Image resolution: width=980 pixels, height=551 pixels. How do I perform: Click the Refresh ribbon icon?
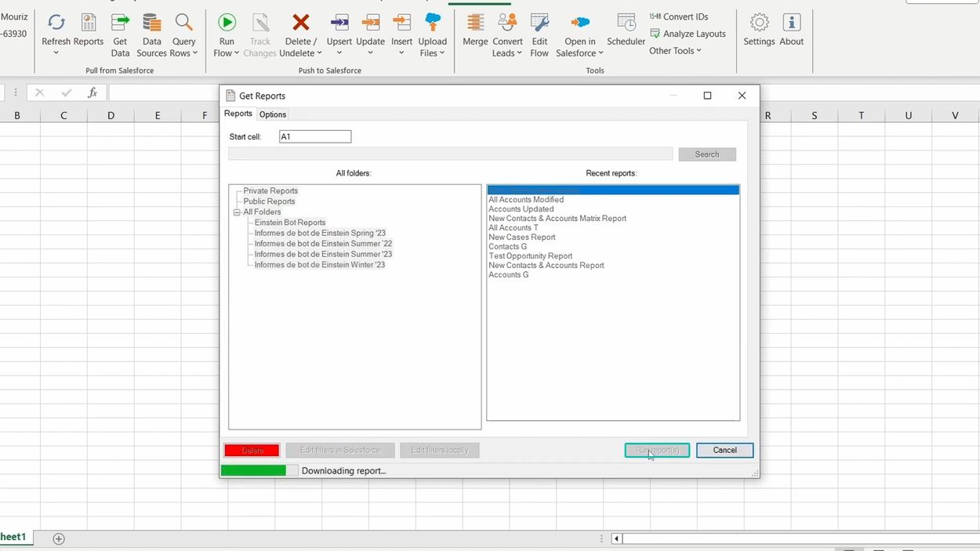coord(56,22)
